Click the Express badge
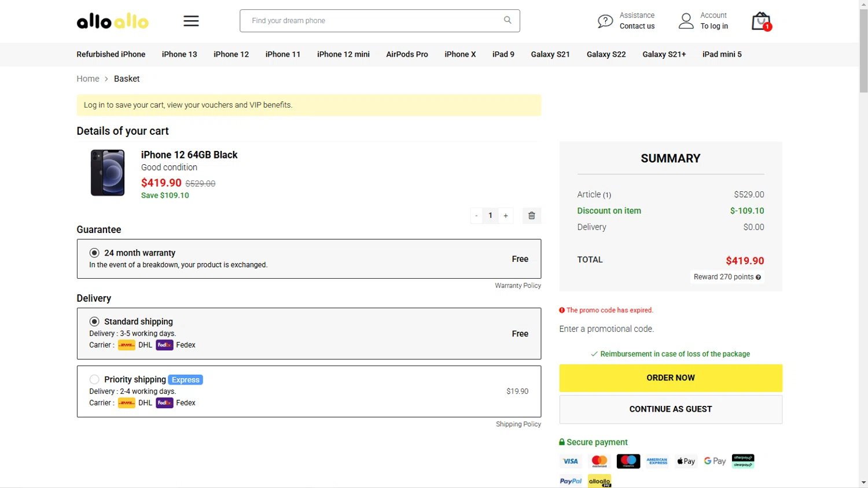868x488 pixels. 186,380
